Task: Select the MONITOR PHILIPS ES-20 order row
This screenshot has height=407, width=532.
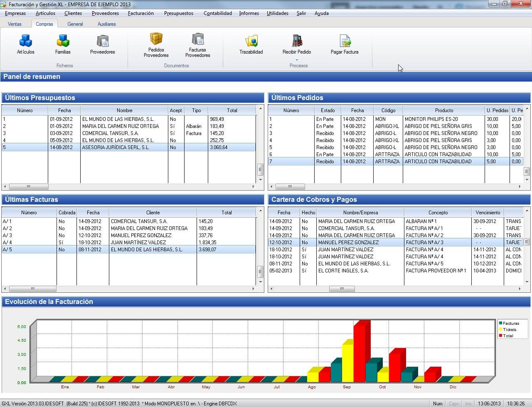Action: coord(431,119)
